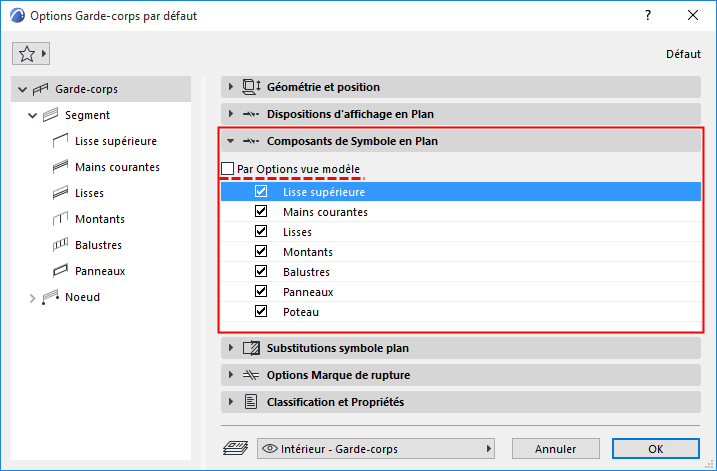Click the layer icon at bottom left
This screenshot has width=717, height=471.
click(x=233, y=449)
